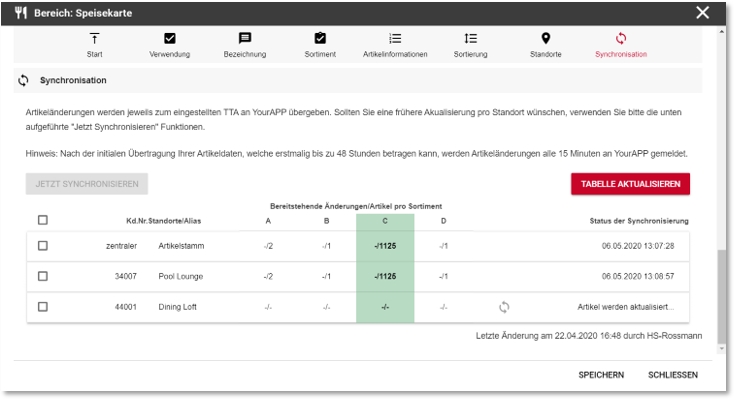
Task: Close the Bereich: Speisekarte dialog
Action: (702, 13)
